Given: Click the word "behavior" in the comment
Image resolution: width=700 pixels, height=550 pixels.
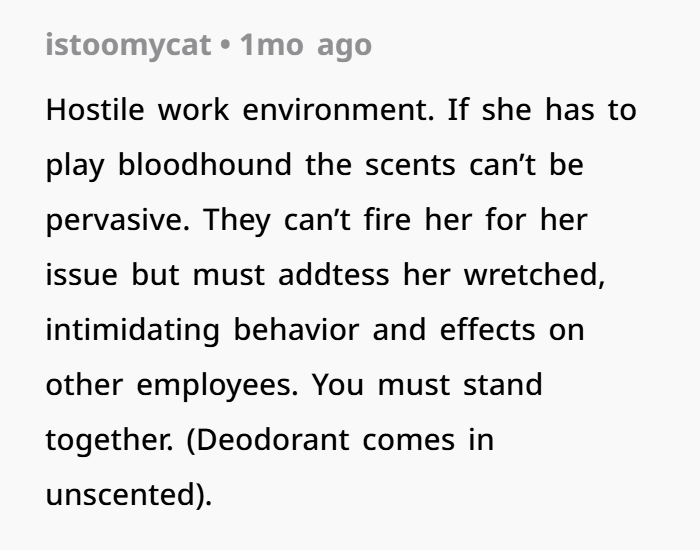Looking at the screenshot, I should 298,330.
